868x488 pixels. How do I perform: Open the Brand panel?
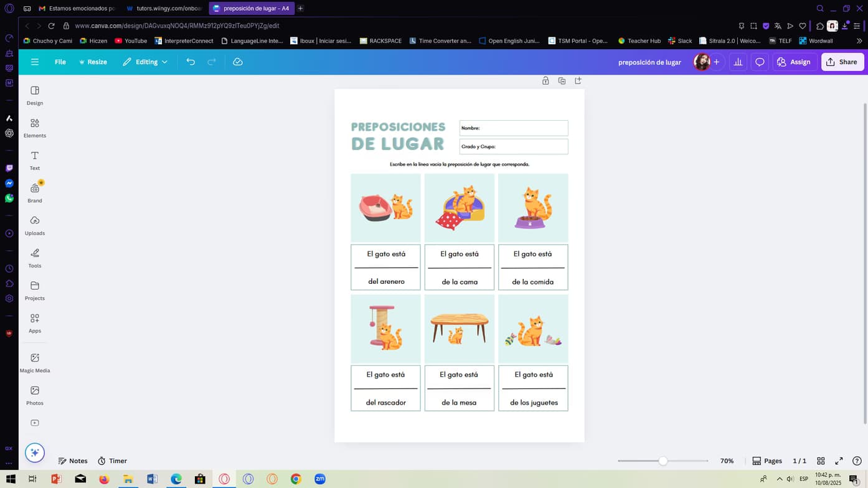pyautogui.click(x=34, y=192)
